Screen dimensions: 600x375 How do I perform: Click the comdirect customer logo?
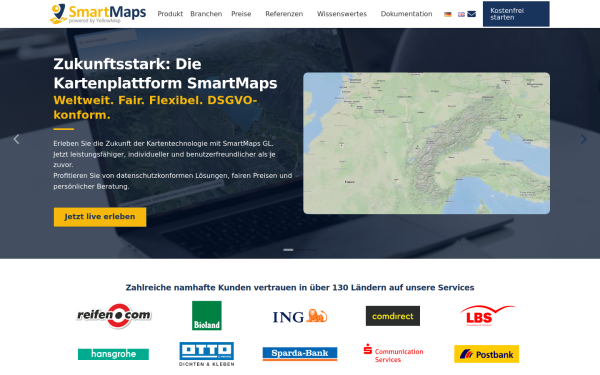pos(393,316)
